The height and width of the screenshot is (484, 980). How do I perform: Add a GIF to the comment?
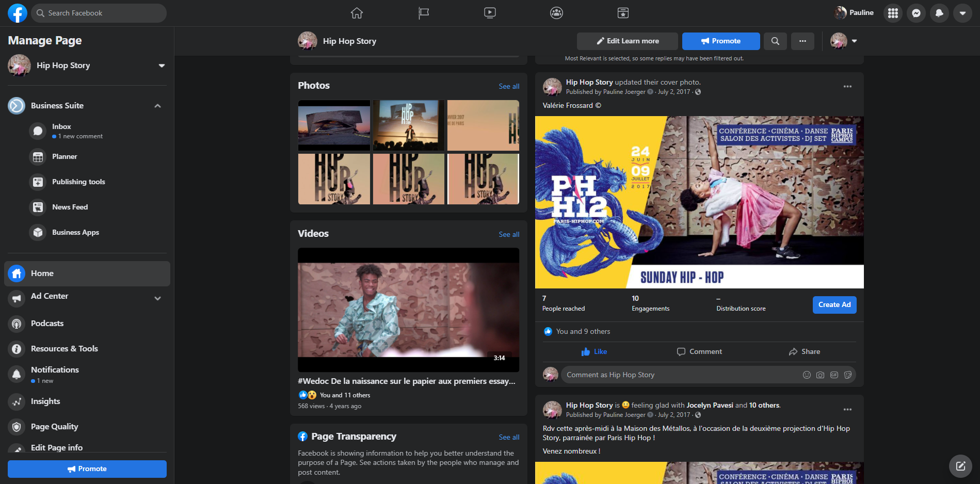click(834, 375)
